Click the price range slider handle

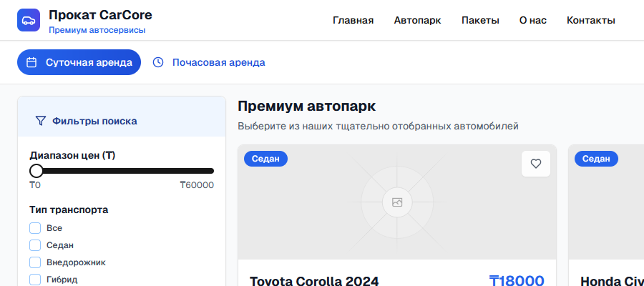[36, 171]
